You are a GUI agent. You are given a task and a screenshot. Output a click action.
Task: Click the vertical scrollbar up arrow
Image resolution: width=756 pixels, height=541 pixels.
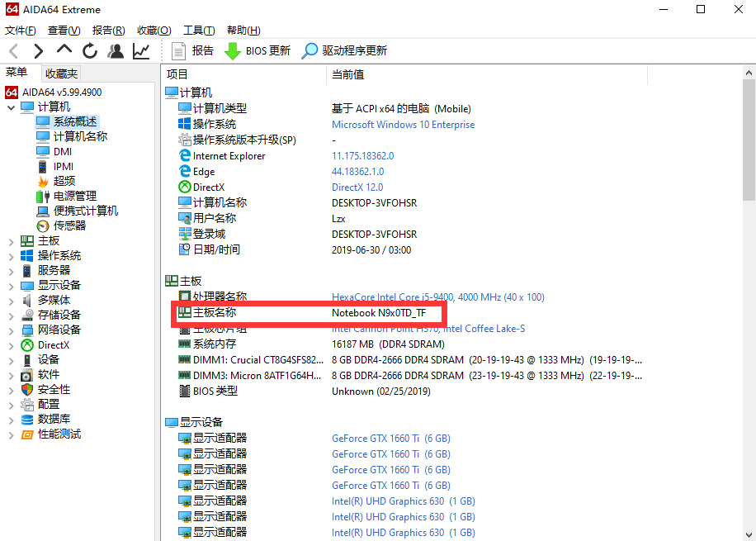click(x=749, y=73)
